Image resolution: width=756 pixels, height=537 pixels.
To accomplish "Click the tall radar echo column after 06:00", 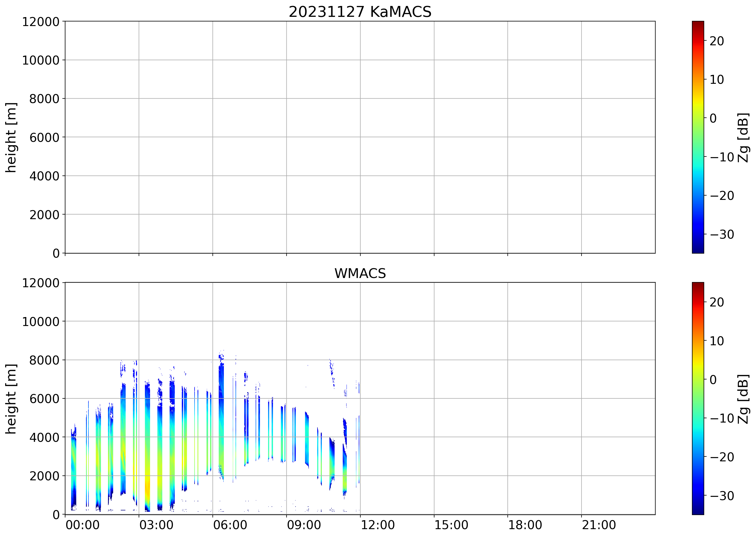I will (x=221, y=413).
